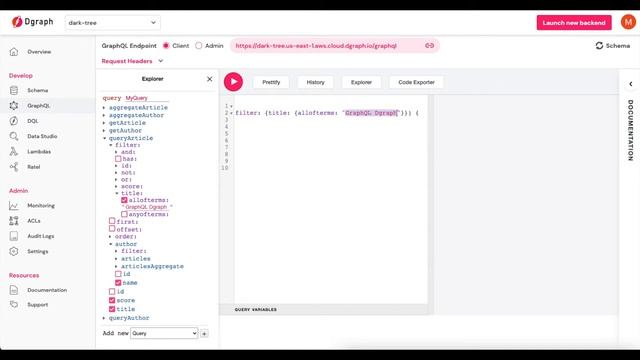Screen dimensions: 640x360
Task: Check the offset: checkbox
Action: pos(112,229)
